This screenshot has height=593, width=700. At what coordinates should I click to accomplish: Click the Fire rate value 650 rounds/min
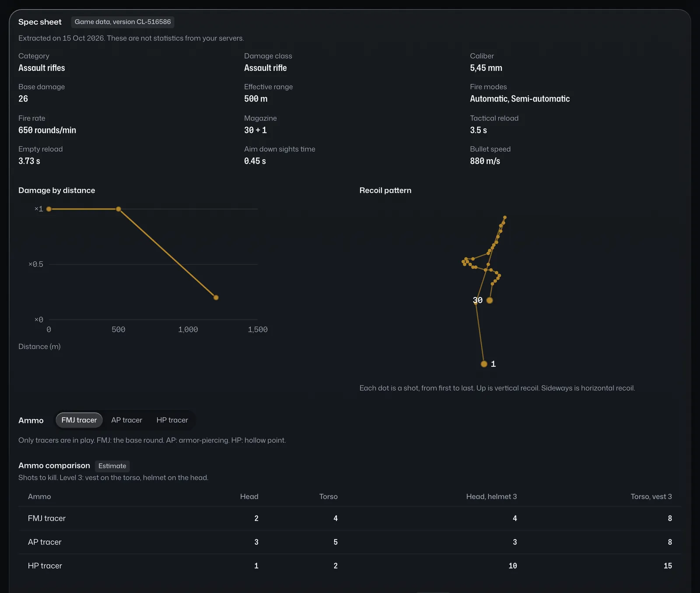tap(47, 130)
